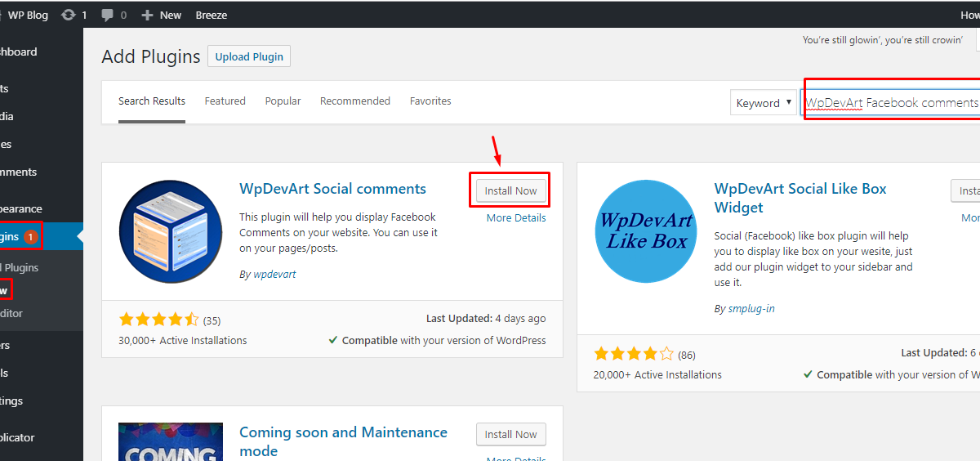Click the Add Plugins page heading

pos(151,56)
